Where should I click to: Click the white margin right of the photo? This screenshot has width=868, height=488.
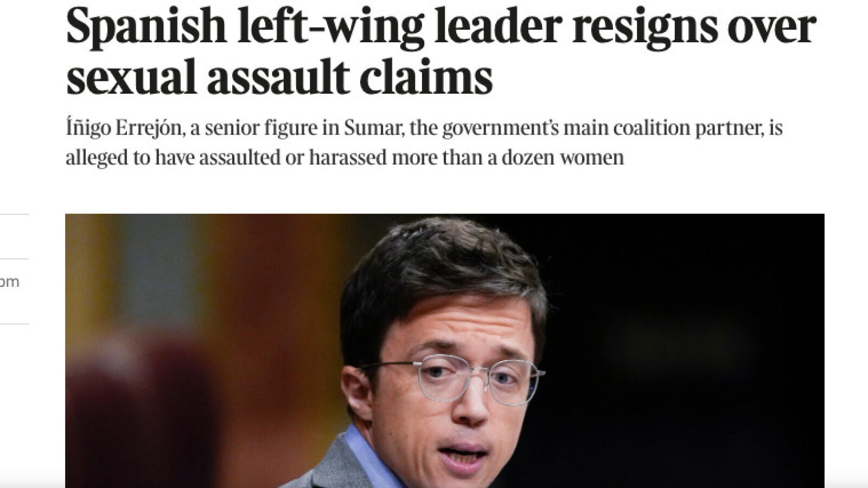coord(846,351)
